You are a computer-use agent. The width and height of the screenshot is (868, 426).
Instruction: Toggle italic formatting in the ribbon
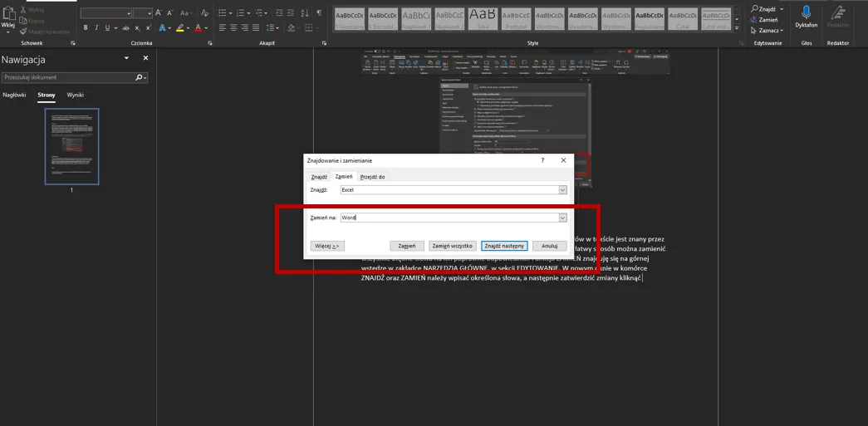96,27
